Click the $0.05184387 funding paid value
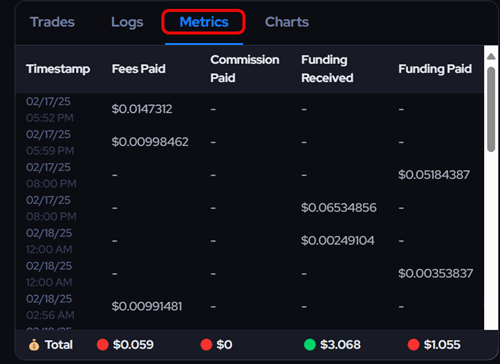 (434, 175)
